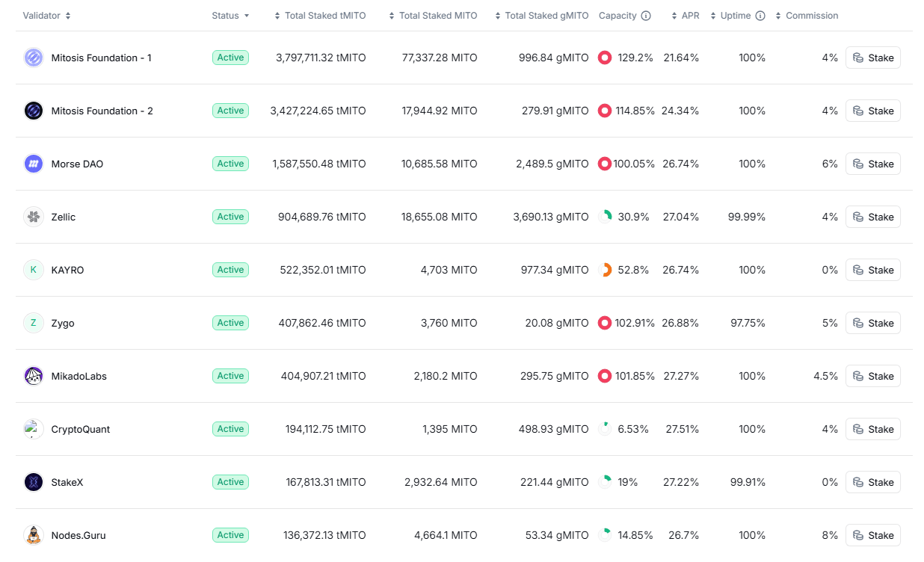Click the MikadoLabs avatar icon
This screenshot has height=562, width=924.
tap(34, 376)
